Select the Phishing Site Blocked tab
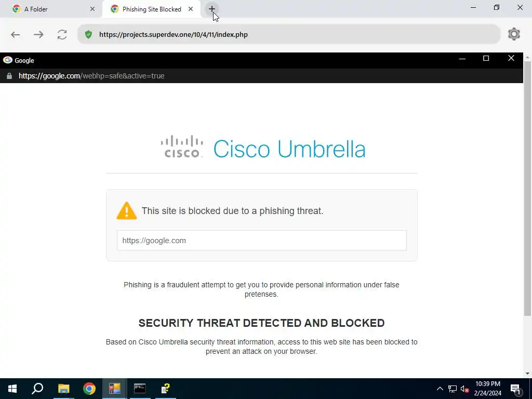532x399 pixels. [151, 9]
